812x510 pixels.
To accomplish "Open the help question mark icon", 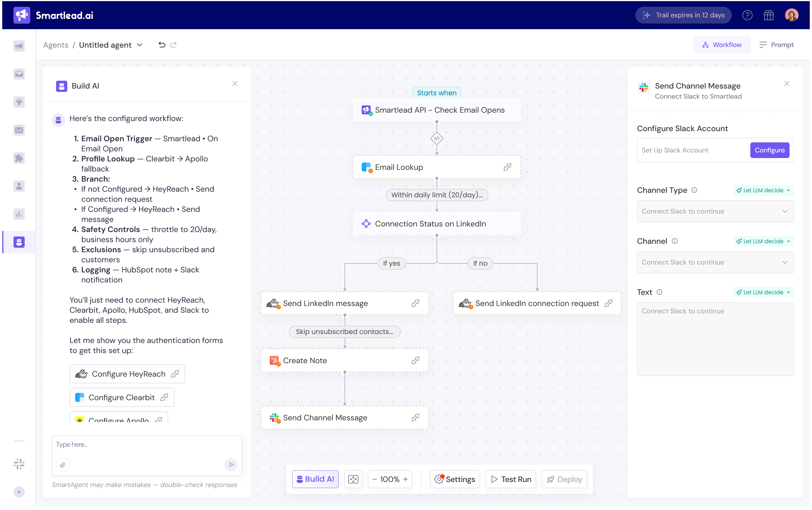I will [x=747, y=15].
